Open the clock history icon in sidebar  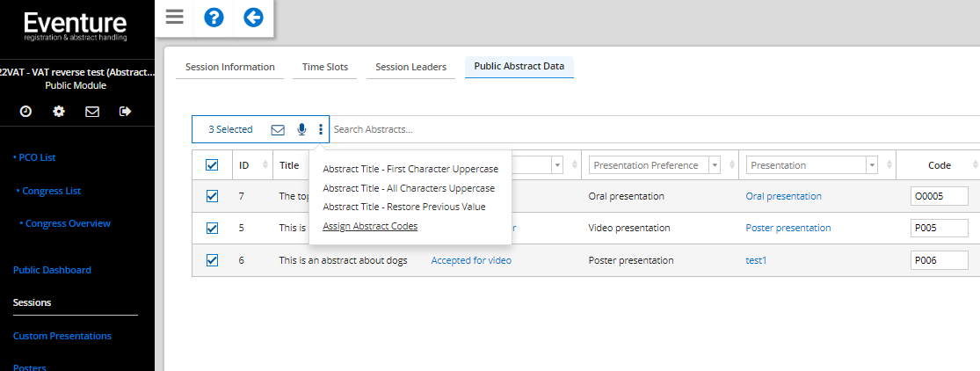tap(25, 112)
